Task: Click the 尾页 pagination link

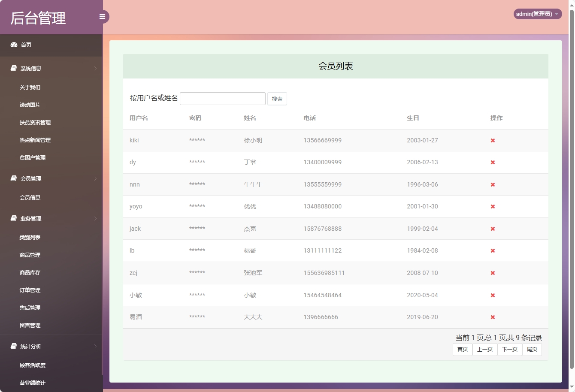Action: 532,349
